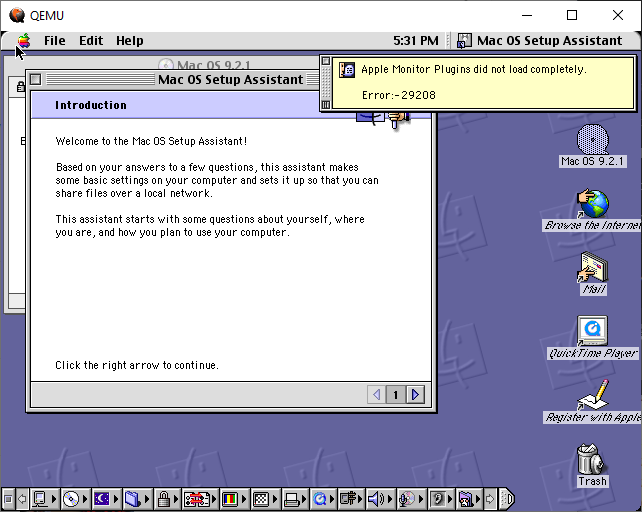
Task: Click the monitor color depth strip icon
Action: point(229,498)
